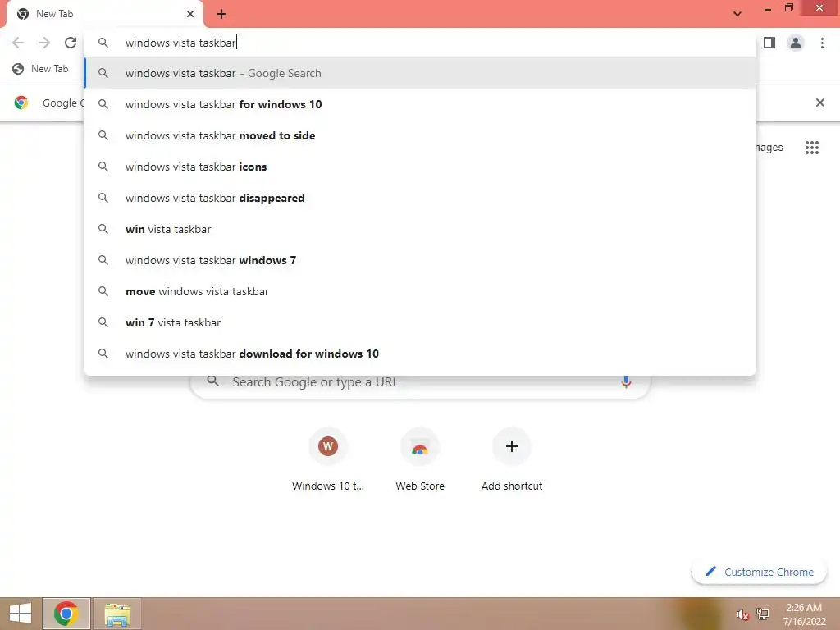Click the browser back arrow
This screenshot has width=840, height=630.
tap(18, 43)
